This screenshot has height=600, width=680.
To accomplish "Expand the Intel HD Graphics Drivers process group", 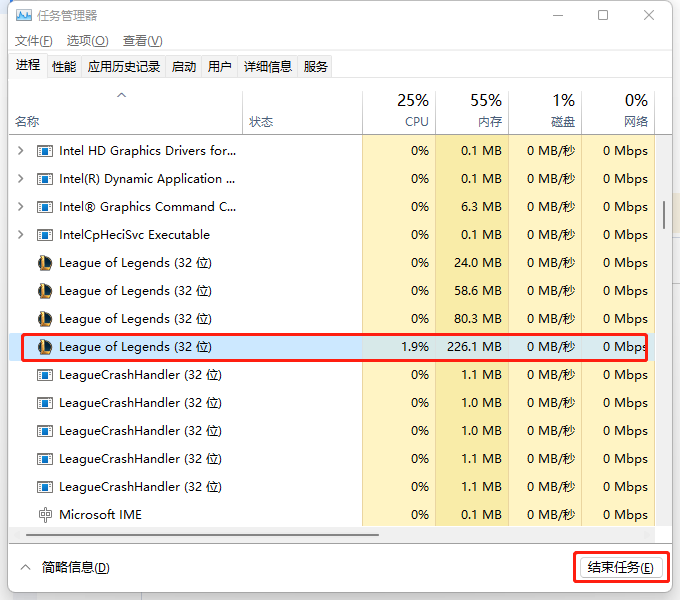I will tap(20, 151).
